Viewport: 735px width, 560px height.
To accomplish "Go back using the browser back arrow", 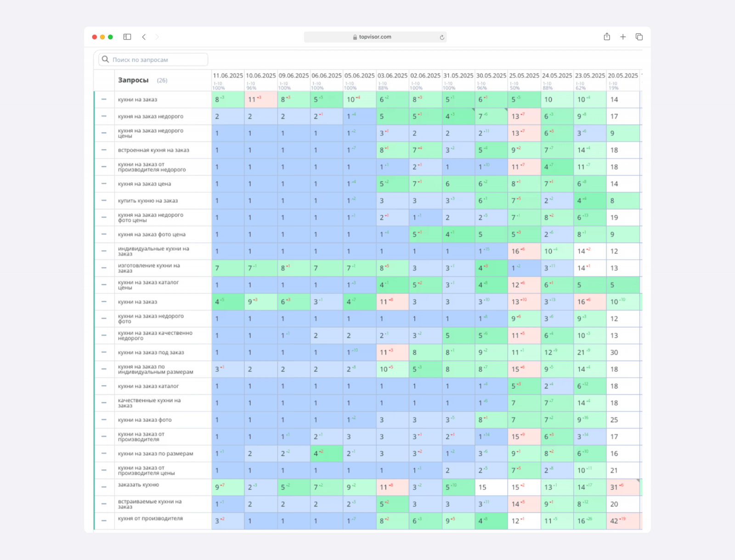I will pos(144,37).
